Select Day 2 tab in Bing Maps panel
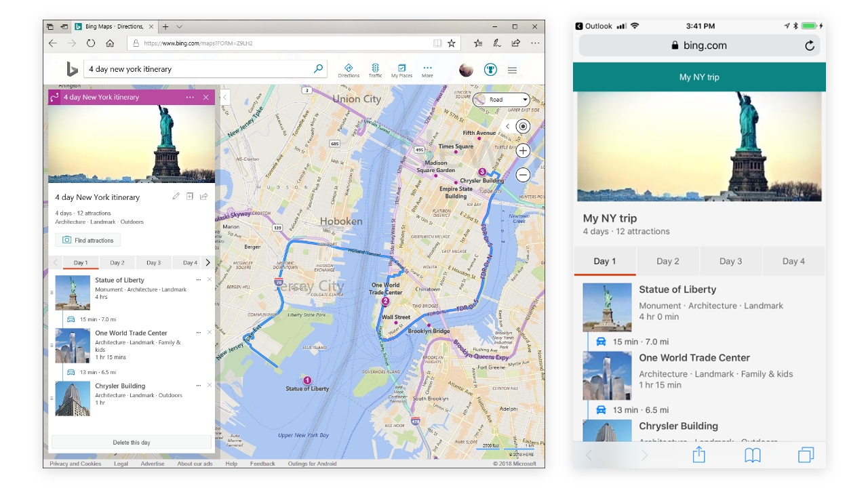The image size is (868, 488). click(117, 263)
